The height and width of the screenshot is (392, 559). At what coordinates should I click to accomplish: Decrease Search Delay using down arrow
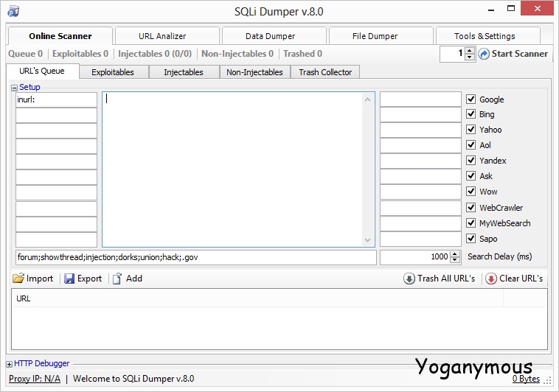(455, 260)
